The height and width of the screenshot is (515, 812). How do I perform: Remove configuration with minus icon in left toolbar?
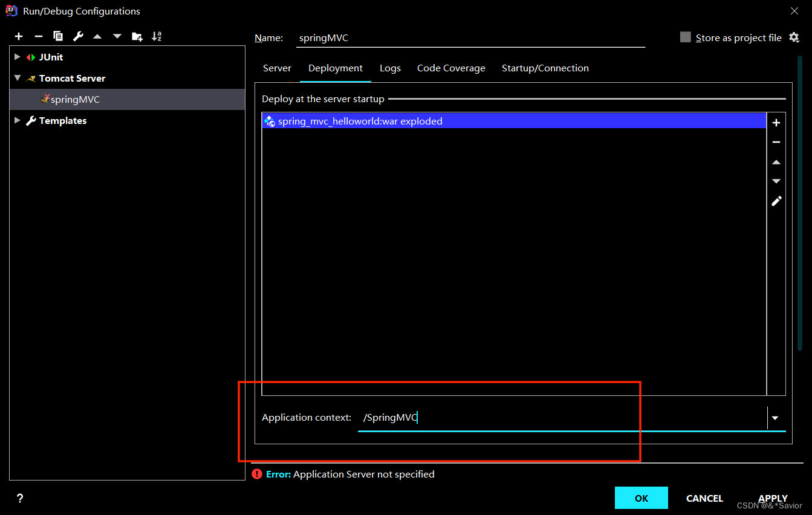[38, 36]
